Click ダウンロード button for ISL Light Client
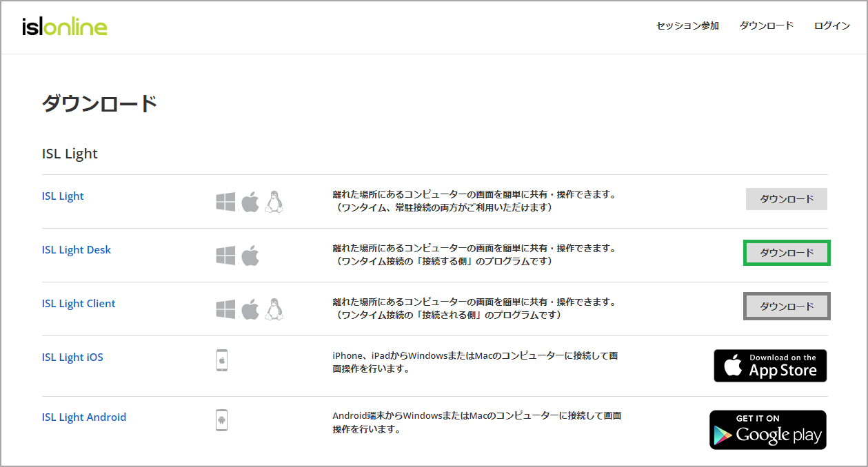Screen dimensions: 868x467 (787, 307)
